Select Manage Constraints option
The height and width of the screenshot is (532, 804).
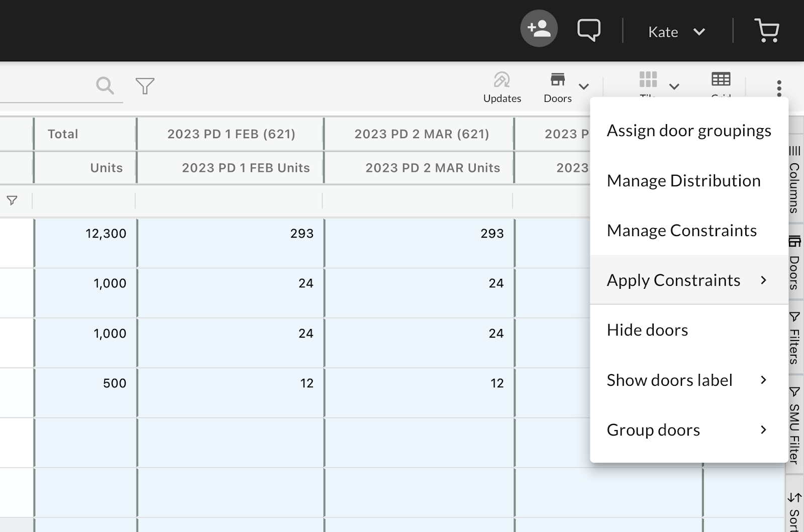point(681,231)
